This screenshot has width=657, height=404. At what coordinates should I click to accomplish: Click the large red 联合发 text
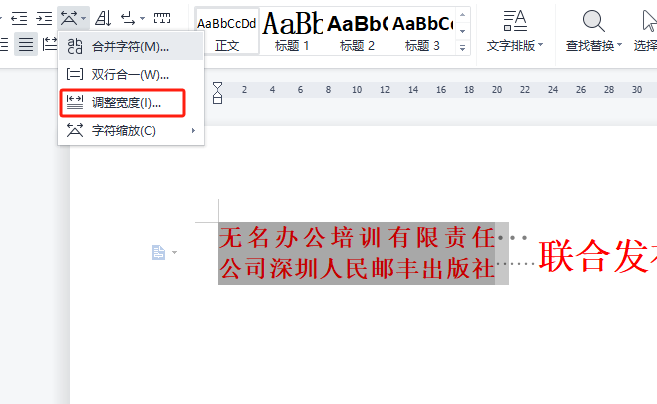click(x=598, y=256)
